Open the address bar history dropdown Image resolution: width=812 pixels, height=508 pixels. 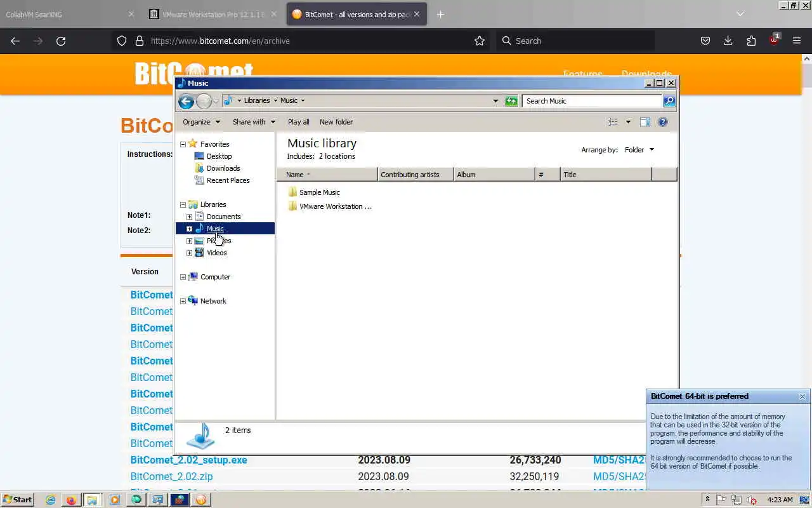[x=495, y=101]
